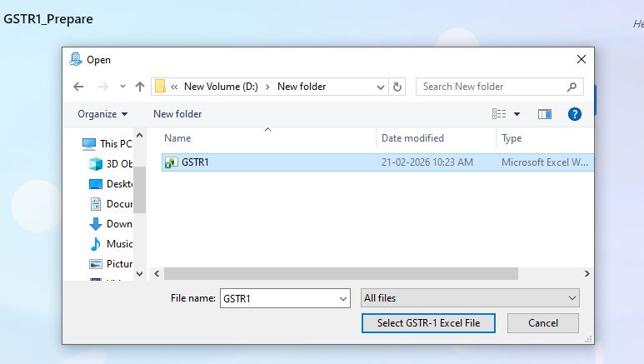Image resolution: width=644 pixels, height=364 pixels.
Task: Open the Downloads folder in sidebar
Action: click(118, 224)
